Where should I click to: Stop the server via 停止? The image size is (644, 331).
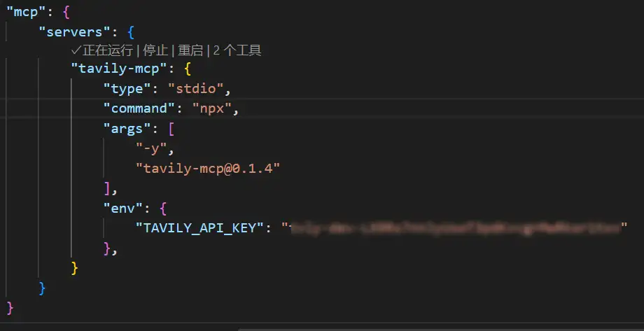pyautogui.click(x=155, y=50)
